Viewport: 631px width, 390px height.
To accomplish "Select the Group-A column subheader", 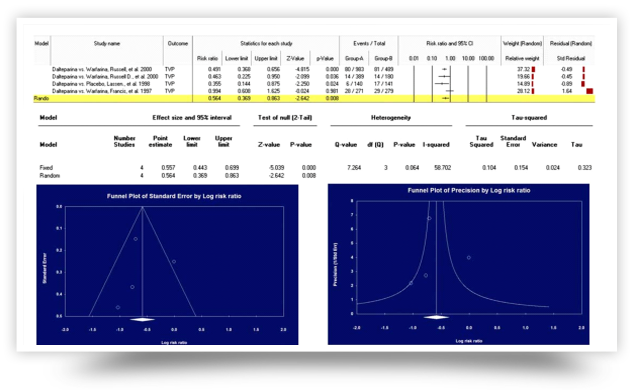I will click(x=354, y=58).
